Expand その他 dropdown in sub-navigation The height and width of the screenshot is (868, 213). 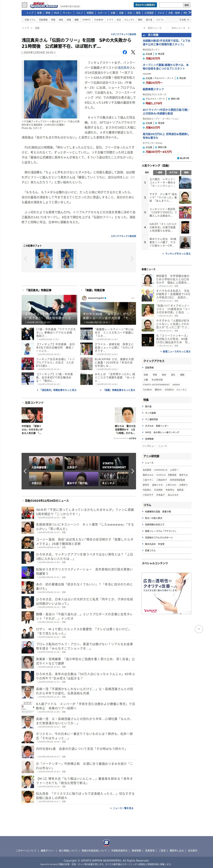184,20
